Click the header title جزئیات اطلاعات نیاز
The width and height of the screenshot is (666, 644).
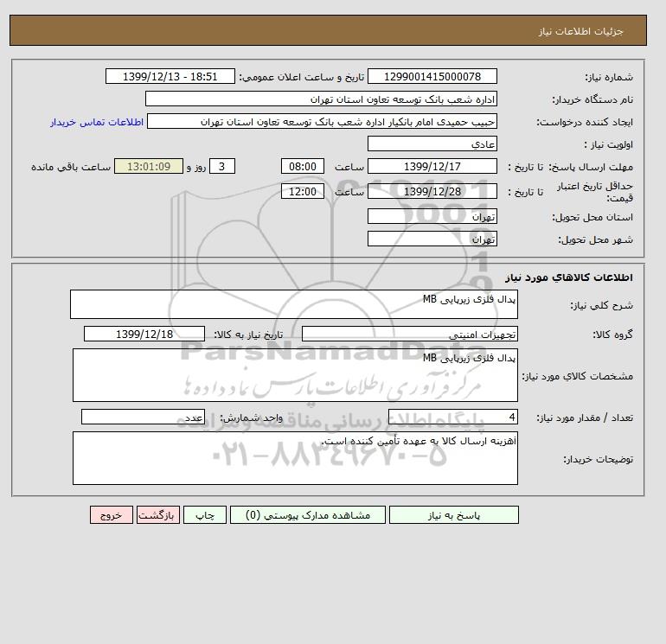[x=580, y=31]
